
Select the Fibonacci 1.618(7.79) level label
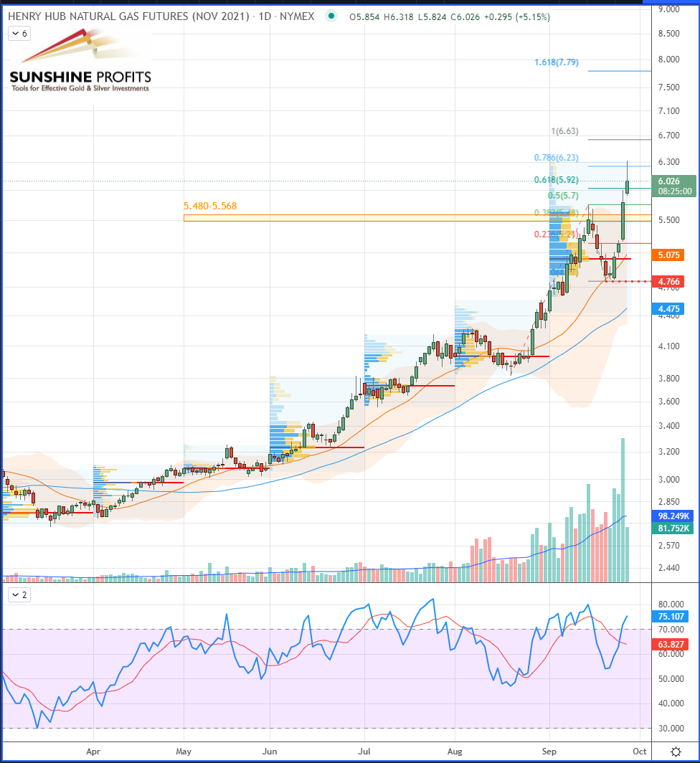click(557, 62)
